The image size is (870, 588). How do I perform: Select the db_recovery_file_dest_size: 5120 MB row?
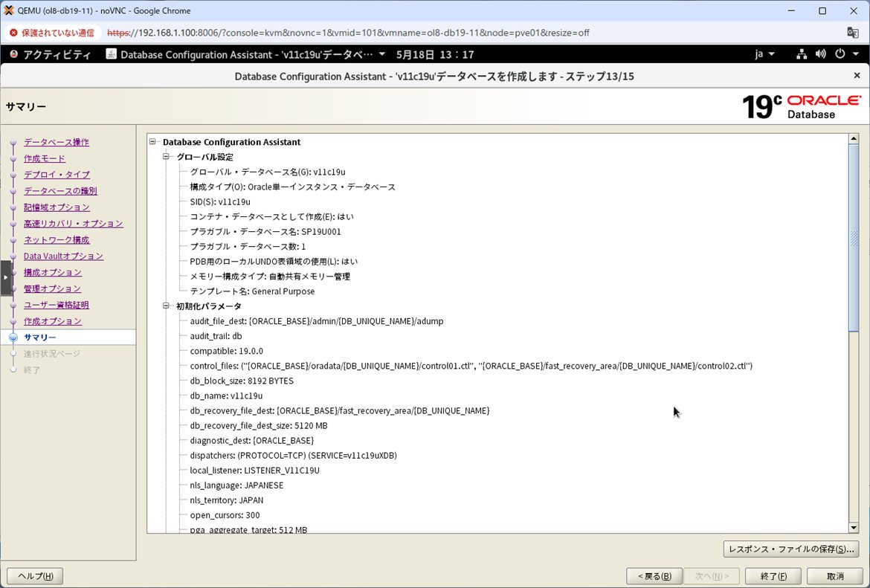[259, 426]
